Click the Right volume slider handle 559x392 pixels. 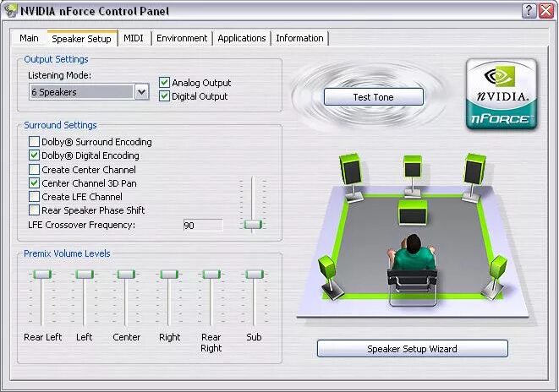tap(169, 275)
